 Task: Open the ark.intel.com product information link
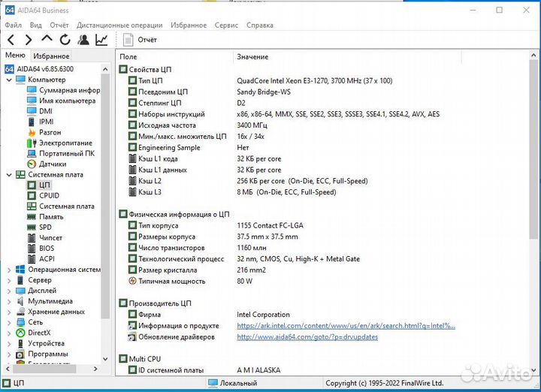346,326
